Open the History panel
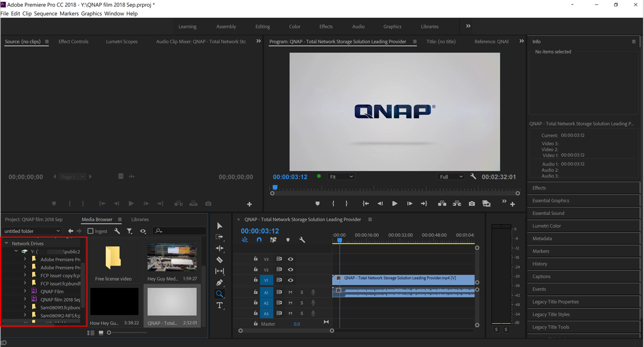Screen dimensions: 644x347 coord(584,264)
